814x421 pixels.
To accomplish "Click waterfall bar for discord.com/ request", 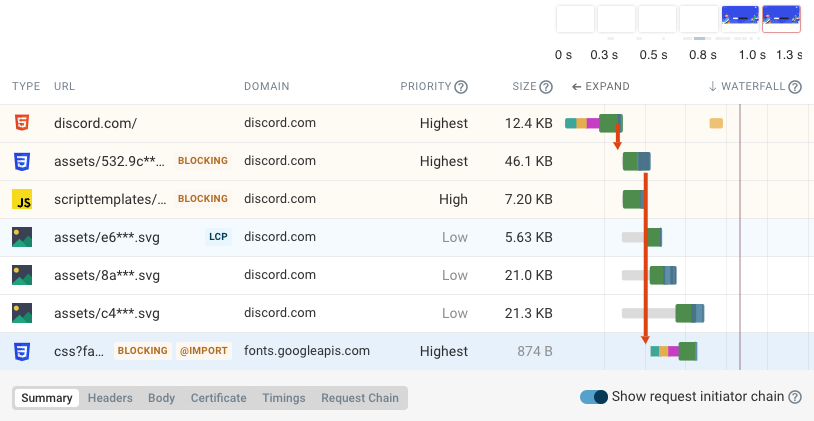I will coord(594,124).
